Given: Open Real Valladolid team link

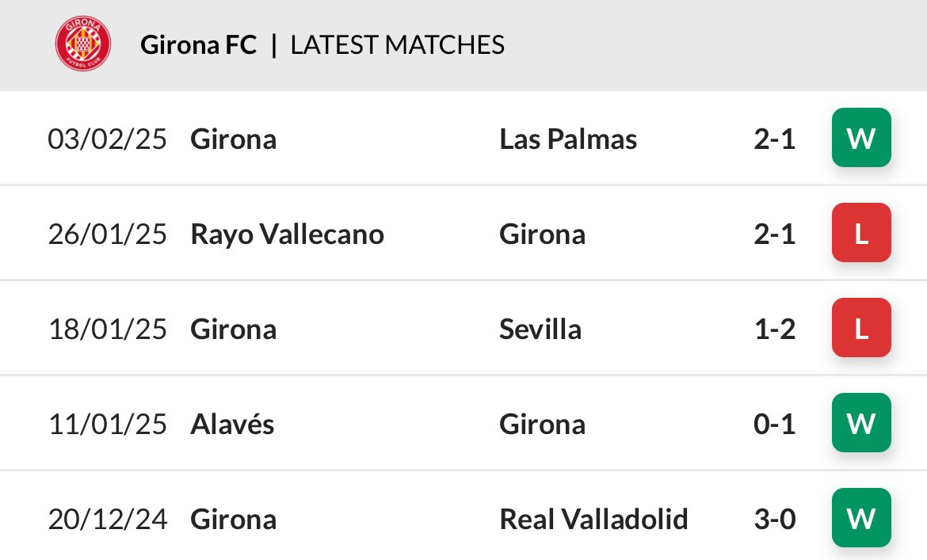Looking at the screenshot, I should point(593,520).
